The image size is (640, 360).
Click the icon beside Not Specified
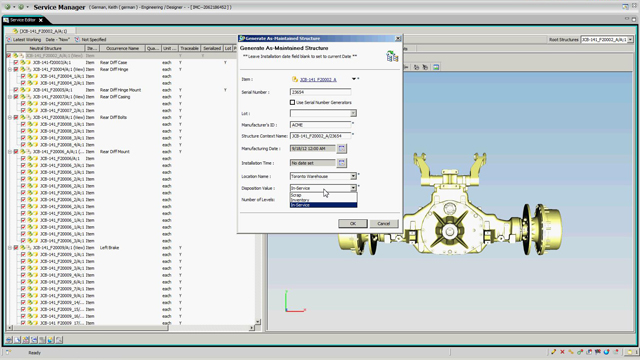(77, 40)
